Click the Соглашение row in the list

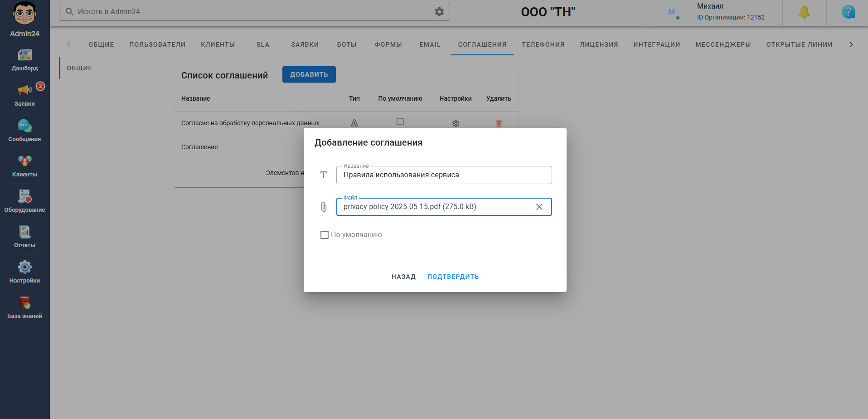(199, 147)
